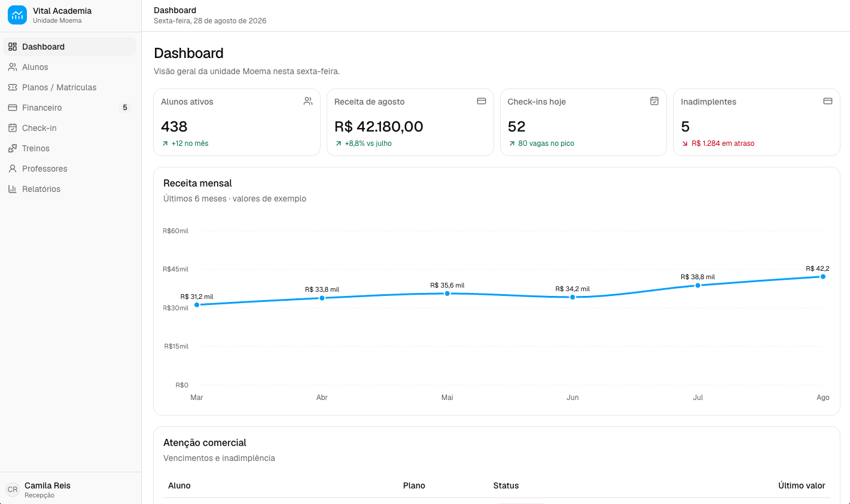The width and height of the screenshot is (850, 504).
Task: Click the Financeiro badge showing 5
Action: [x=125, y=108]
